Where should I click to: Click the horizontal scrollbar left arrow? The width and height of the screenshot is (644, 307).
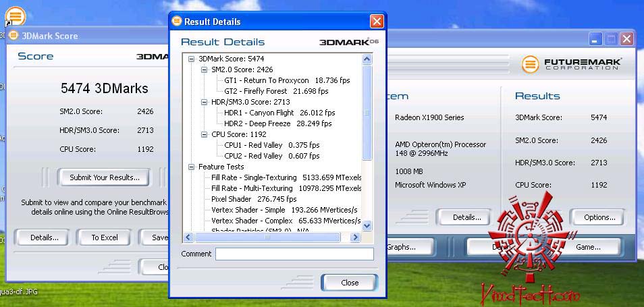coord(188,238)
